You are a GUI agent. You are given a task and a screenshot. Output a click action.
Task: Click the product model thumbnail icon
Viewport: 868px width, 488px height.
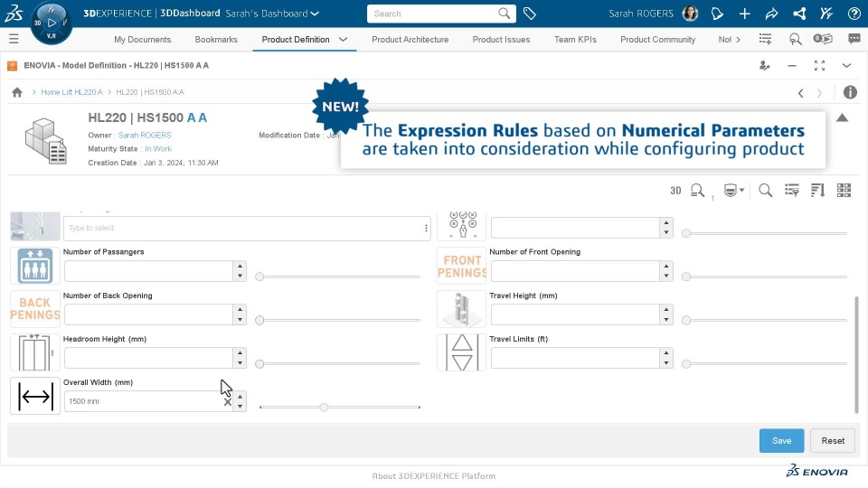coord(46,141)
